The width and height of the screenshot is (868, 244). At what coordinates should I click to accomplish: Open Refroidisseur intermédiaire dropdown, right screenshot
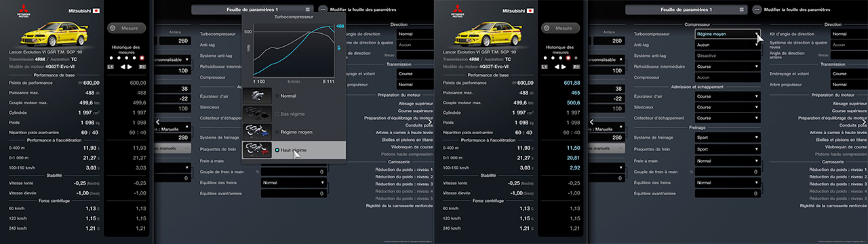(x=728, y=66)
